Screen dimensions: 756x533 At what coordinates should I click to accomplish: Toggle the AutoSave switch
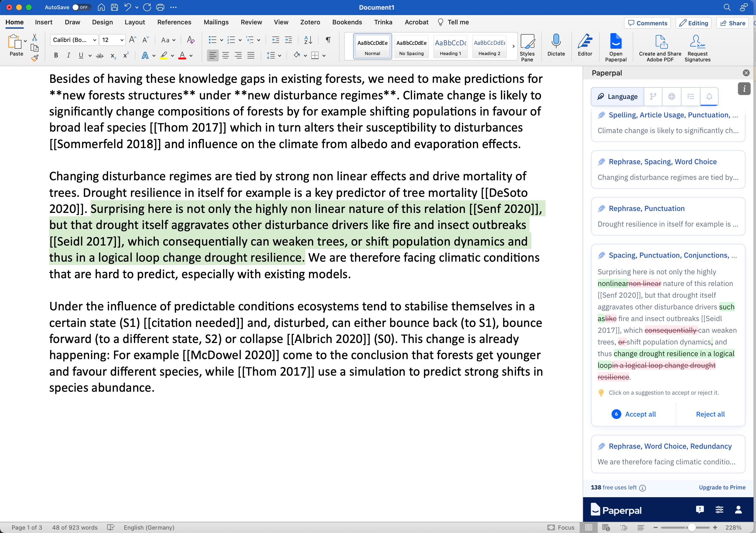81,7
